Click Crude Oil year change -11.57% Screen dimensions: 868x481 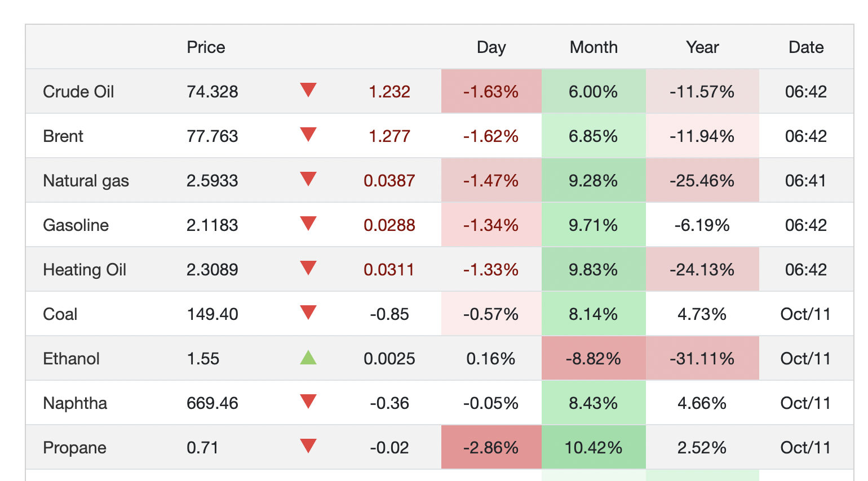[702, 91]
